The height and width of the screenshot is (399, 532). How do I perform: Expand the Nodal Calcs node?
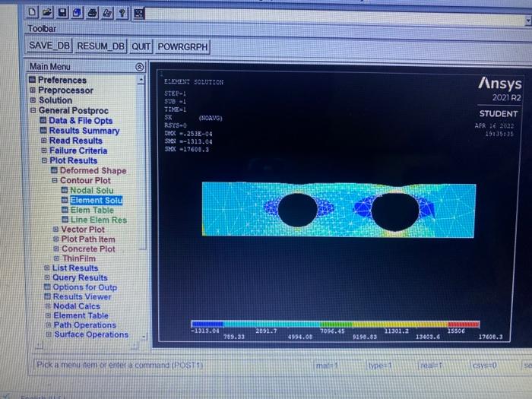(x=48, y=306)
